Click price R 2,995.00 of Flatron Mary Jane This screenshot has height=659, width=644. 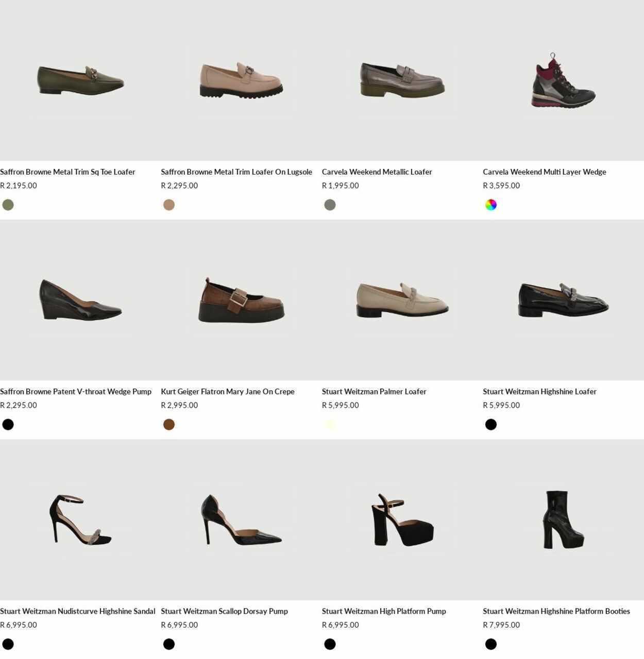coord(179,406)
